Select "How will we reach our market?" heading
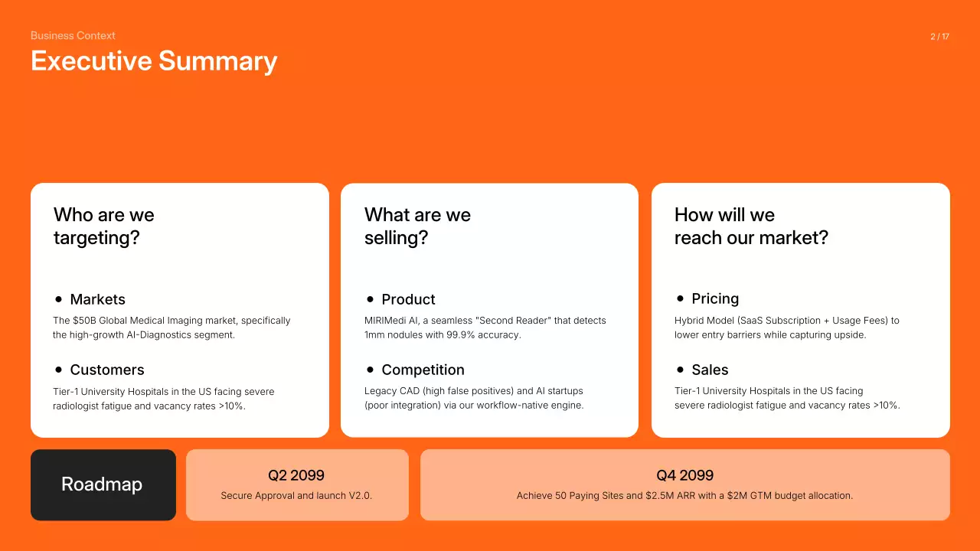The height and width of the screenshot is (551, 980). coord(751,226)
